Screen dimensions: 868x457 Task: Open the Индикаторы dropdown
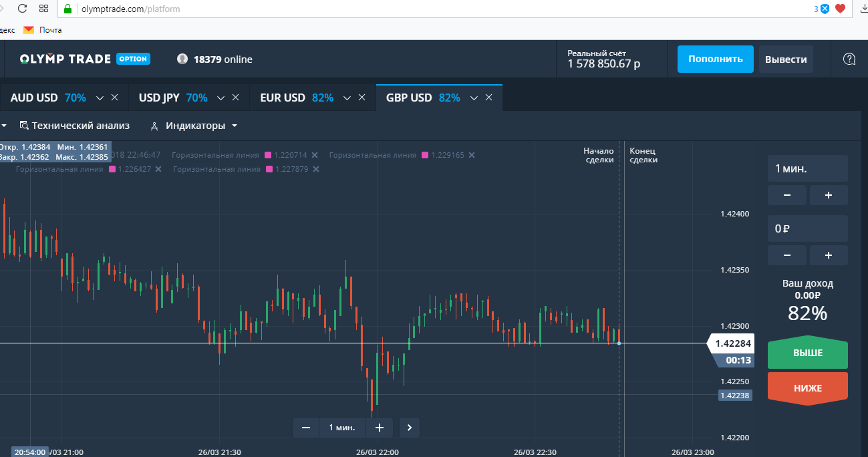pyautogui.click(x=194, y=126)
